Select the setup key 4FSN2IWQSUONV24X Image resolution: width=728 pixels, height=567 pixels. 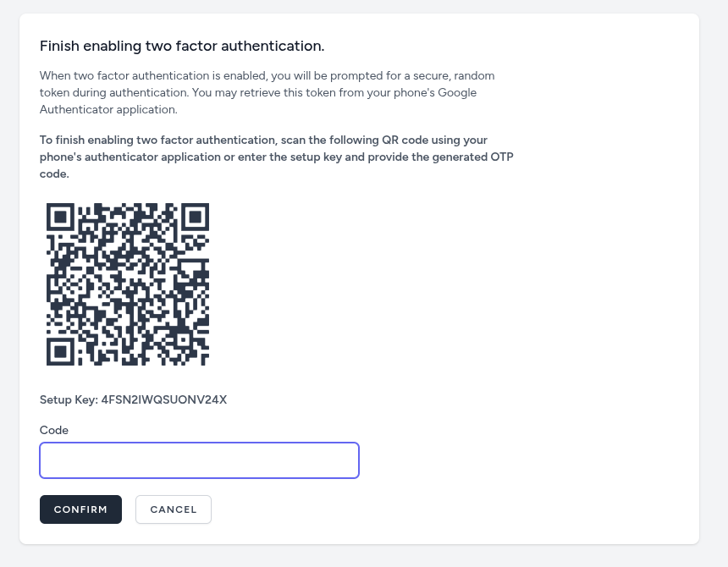[x=164, y=399]
